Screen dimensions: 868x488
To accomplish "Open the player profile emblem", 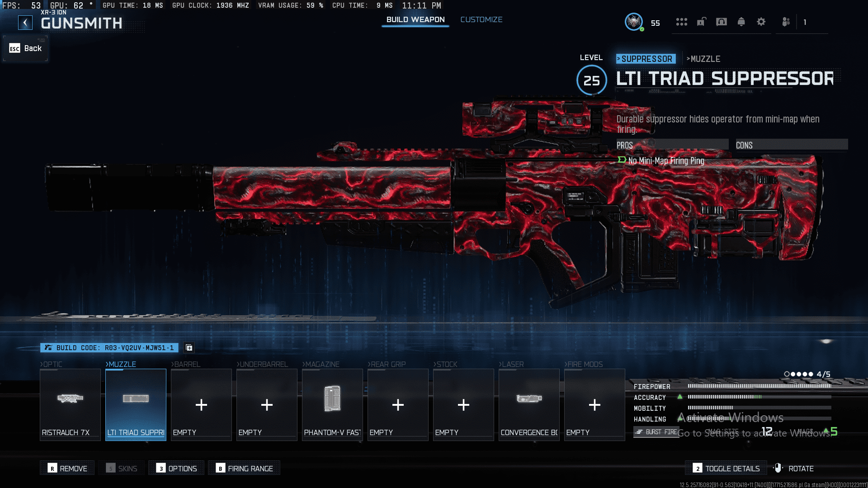I will pos(634,22).
